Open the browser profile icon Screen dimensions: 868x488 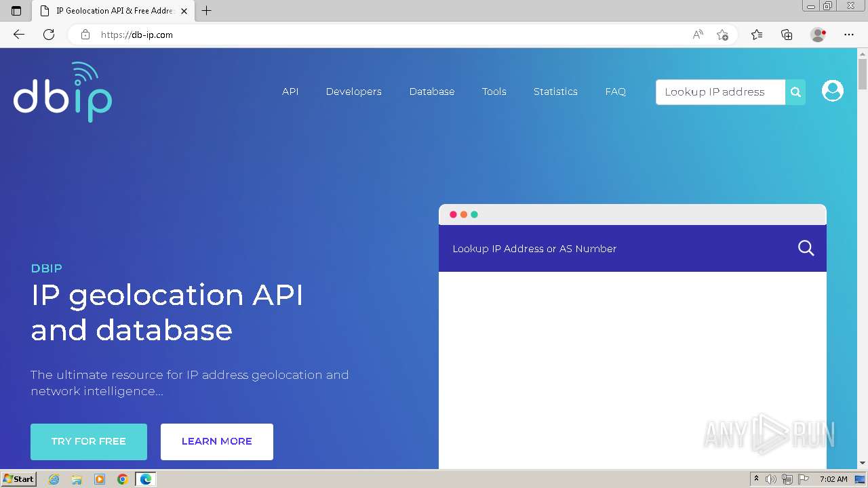(818, 35)
